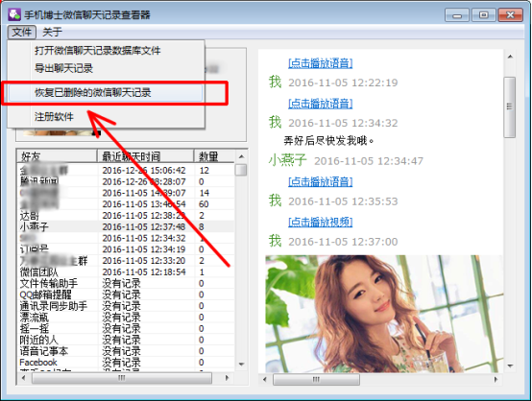Click friends list scroll up arrow
The height and width of the screenshot is (401, 532).
click(241, 156)
